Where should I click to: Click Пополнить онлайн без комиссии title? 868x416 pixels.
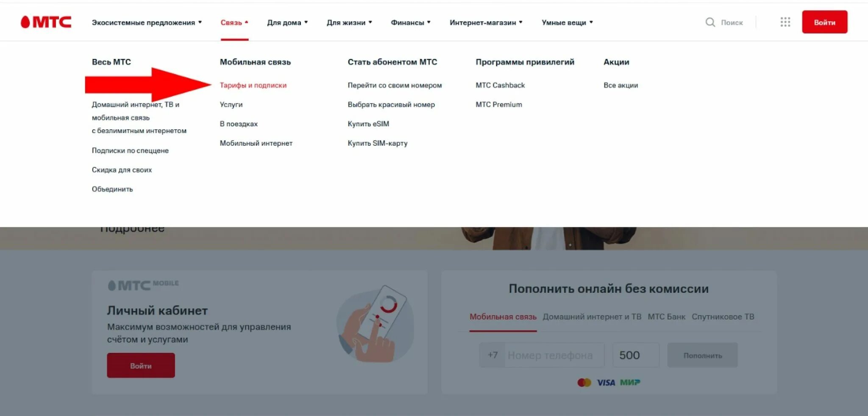coord(609,289)
